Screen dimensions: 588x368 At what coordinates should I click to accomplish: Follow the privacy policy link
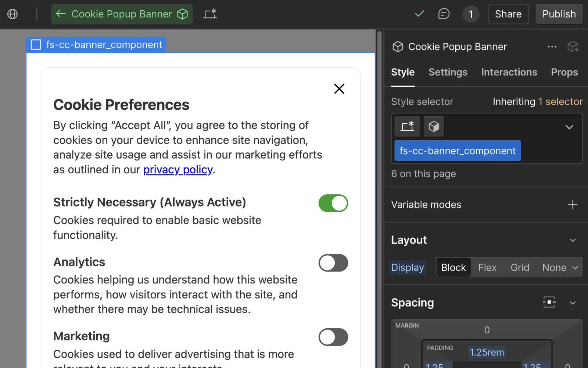[178, 170]
